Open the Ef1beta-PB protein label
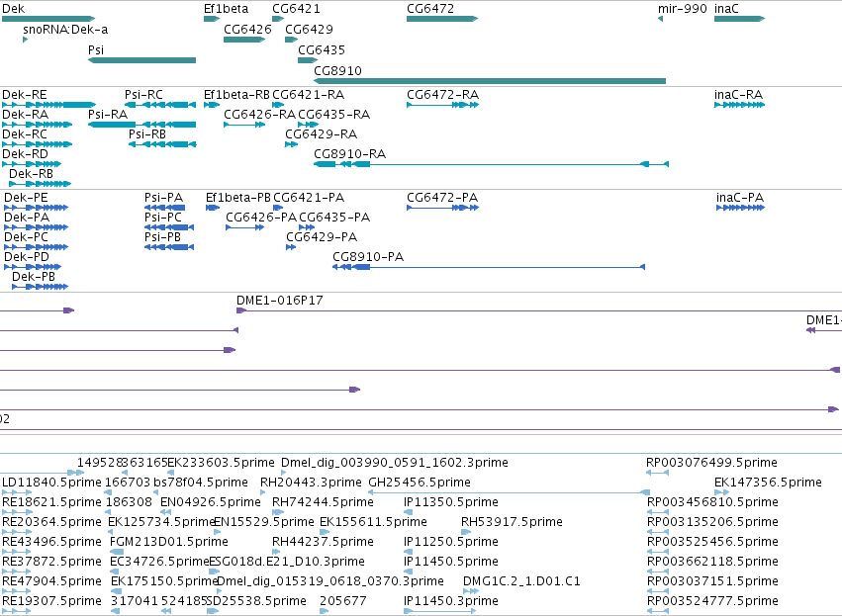Viewport: 842px width, 616px height. point(238,198)
